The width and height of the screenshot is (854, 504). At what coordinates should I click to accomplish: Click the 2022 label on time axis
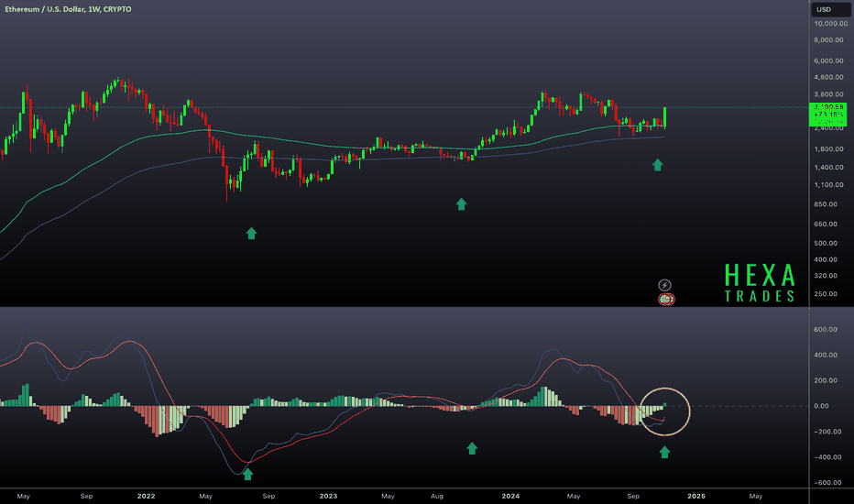click(146, 497)
